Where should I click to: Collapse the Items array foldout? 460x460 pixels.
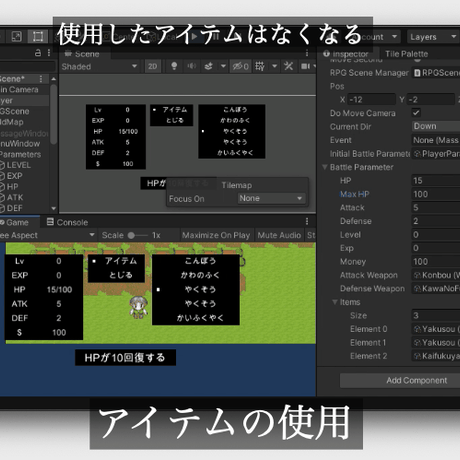(335, 302)
